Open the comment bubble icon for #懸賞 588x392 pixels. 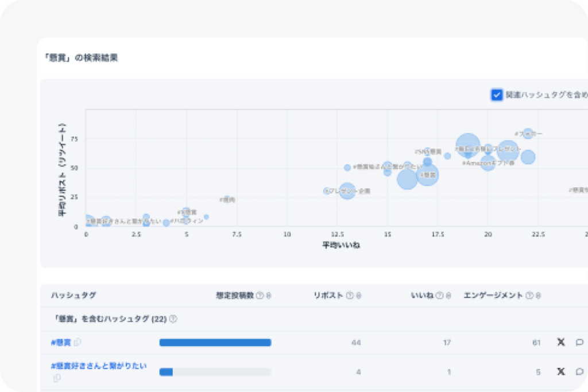(579, 343)
